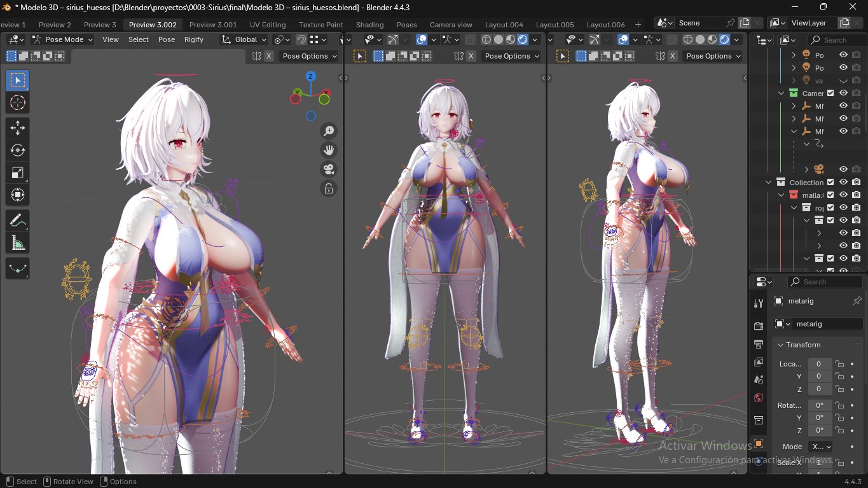Image resolution: width=868 pixels, height=488 pixels.
Task: Click the blue Z axis on navigation gizmo
Action: [311, 76]
